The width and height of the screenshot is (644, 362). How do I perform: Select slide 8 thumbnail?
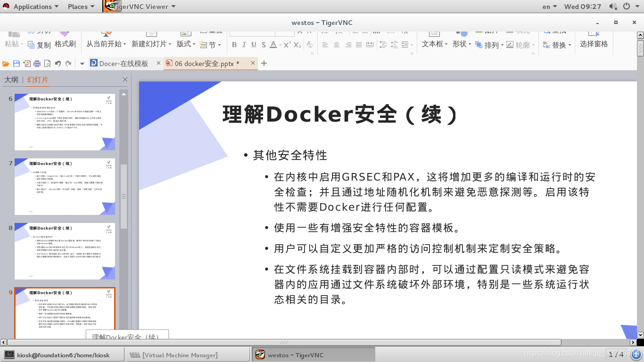65,251
